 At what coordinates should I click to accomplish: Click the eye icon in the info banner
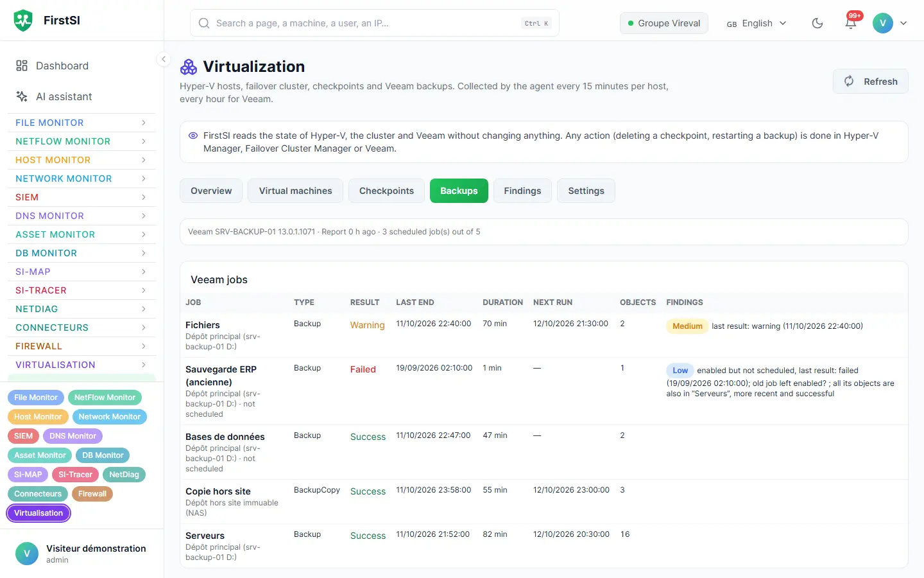pos(193,136)
